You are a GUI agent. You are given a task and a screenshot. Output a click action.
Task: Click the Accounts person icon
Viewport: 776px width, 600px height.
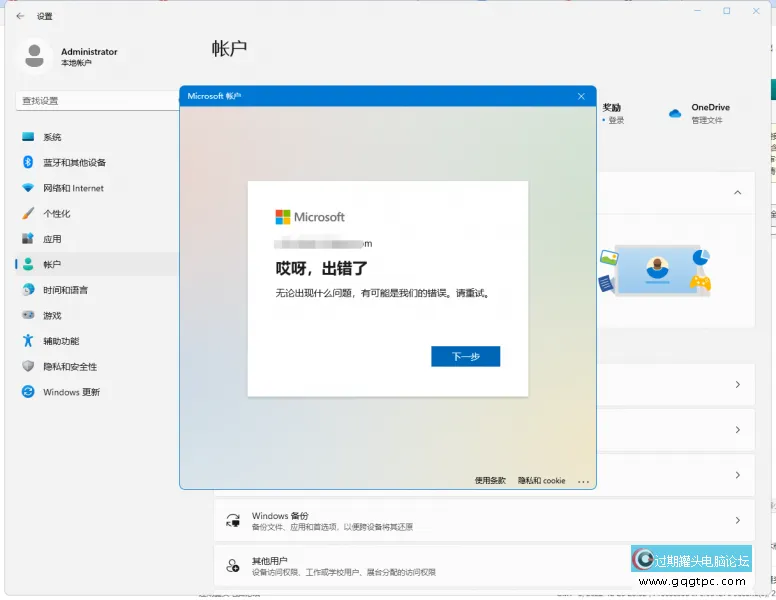pos(28,264)
